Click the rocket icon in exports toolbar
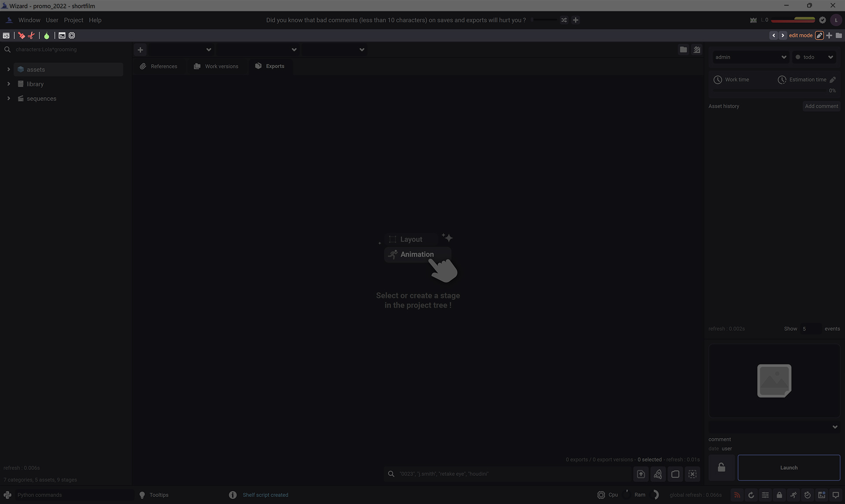Image resolution: width=845 pixels, height=504 pixels. (x=658, y=474)
